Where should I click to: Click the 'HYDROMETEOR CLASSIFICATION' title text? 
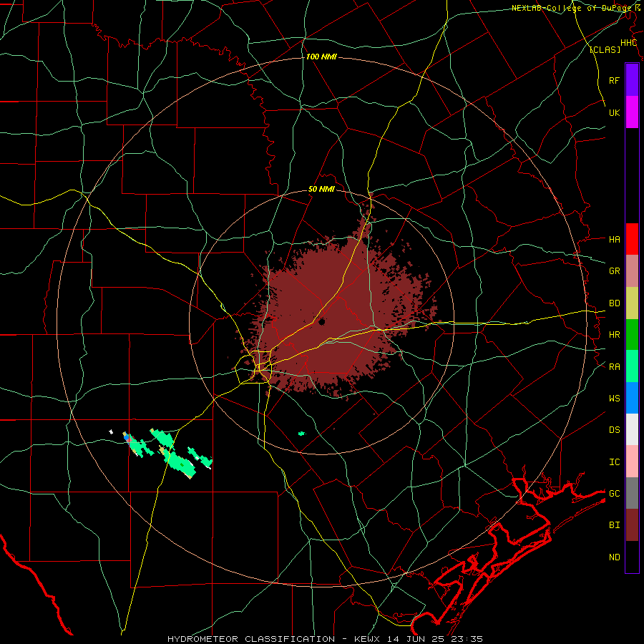[251, 639]
